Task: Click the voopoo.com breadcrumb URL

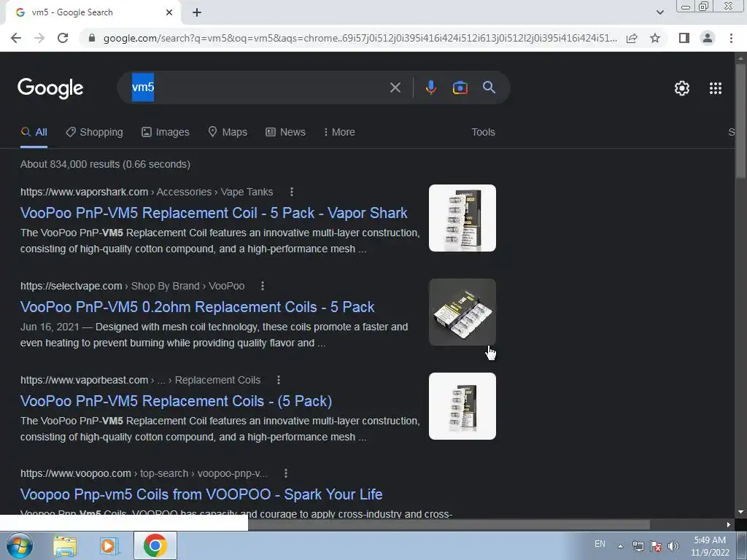Action: coord(144,473)
